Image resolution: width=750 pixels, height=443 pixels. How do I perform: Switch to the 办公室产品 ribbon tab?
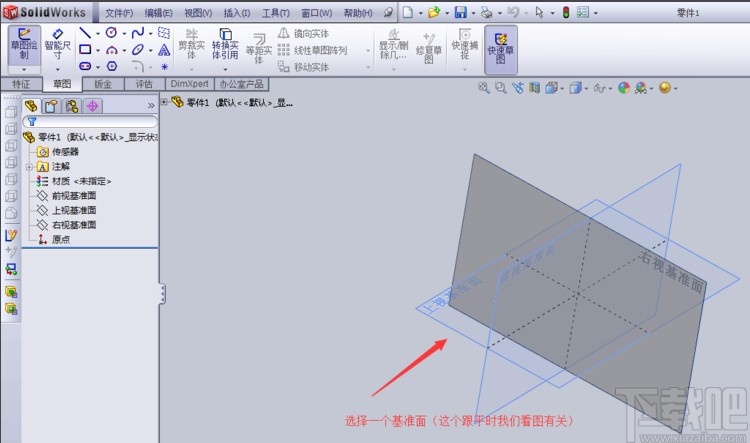pyautogui.click(x=242, y=84)
